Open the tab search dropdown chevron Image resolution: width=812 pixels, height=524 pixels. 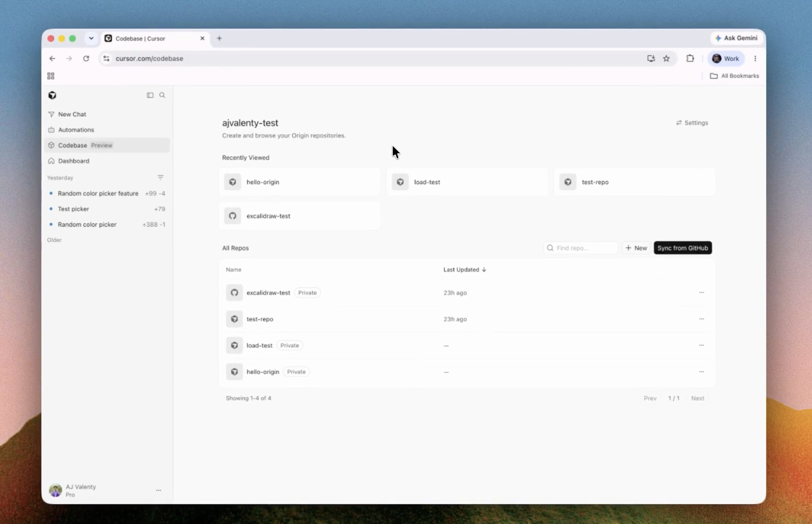tap(91, 38)
